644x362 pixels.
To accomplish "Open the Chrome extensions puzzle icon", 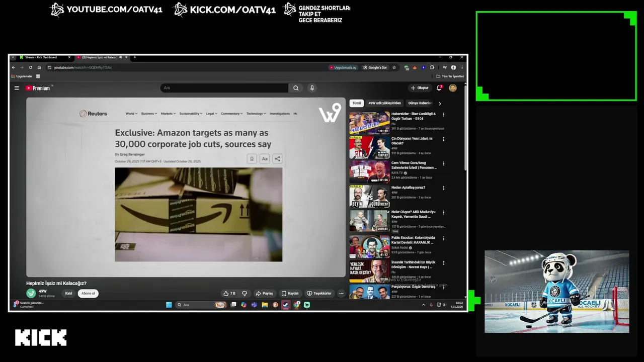I will click(x=432, y=67).
